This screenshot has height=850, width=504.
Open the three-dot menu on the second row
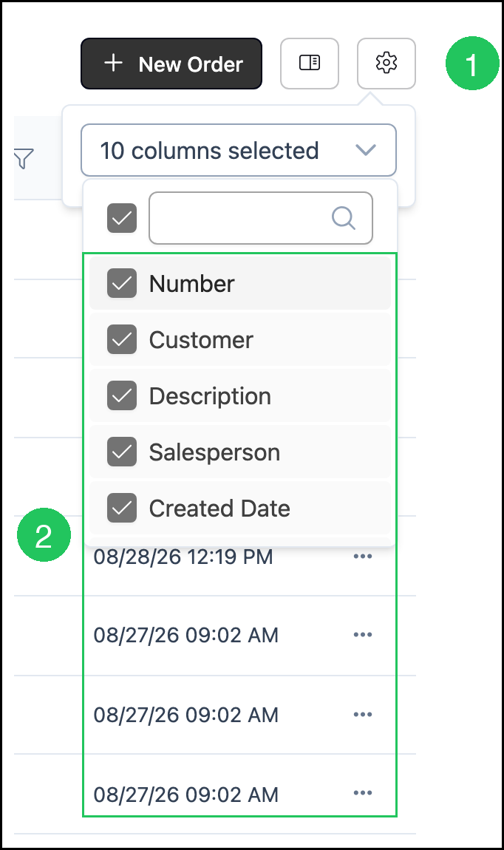[363, 634]
